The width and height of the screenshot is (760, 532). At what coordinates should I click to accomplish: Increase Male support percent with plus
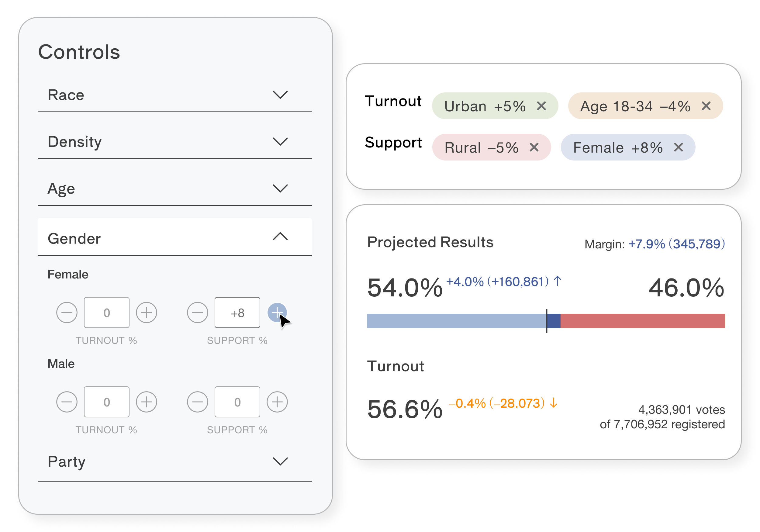(277, 402)
